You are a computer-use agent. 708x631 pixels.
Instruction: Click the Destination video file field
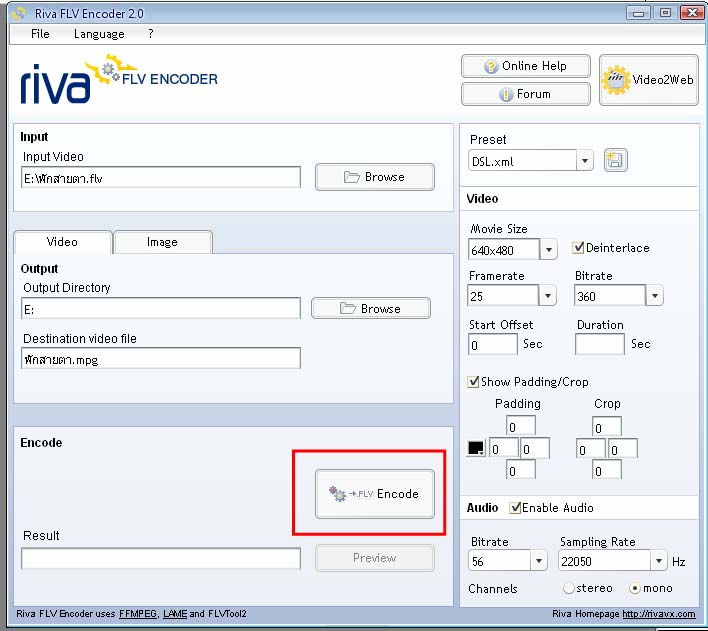click(161, 358)
